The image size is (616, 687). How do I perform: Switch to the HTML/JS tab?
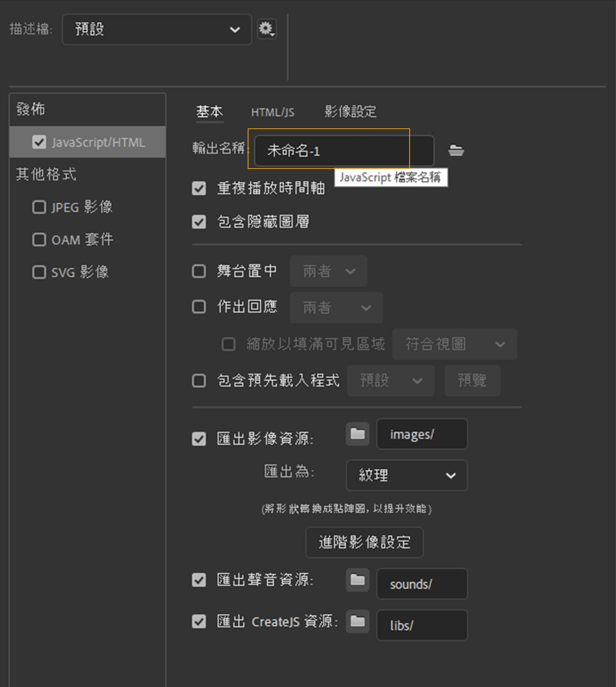pyautogui.click(x=272, y=112)
